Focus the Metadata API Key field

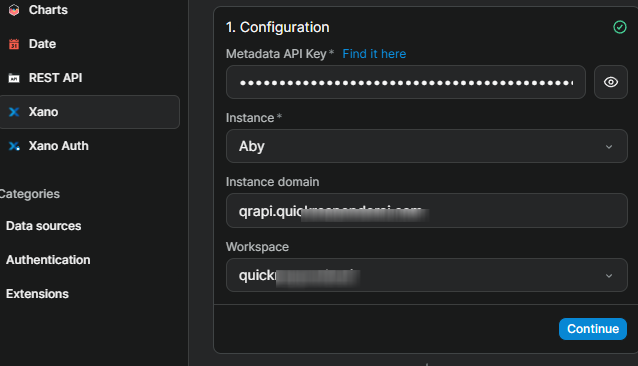click(406, 82)
